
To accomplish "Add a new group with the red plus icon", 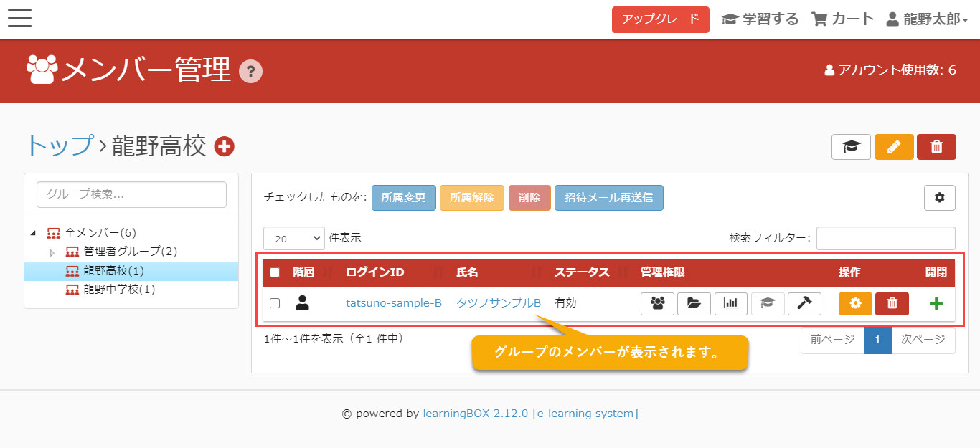I will point(225,147).
